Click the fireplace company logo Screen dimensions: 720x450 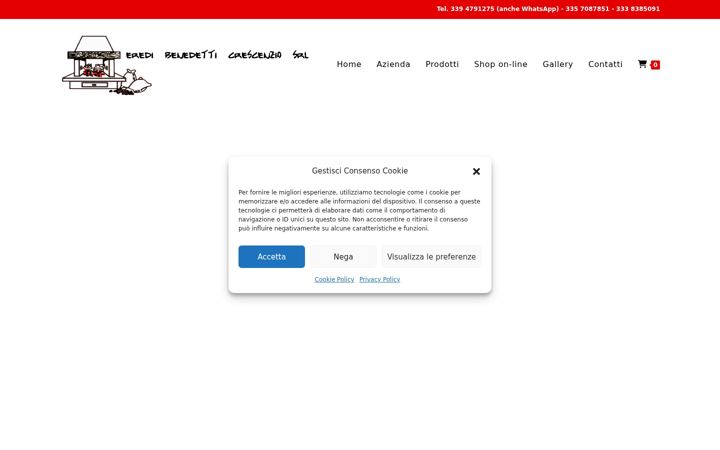[x=107, y=65]
